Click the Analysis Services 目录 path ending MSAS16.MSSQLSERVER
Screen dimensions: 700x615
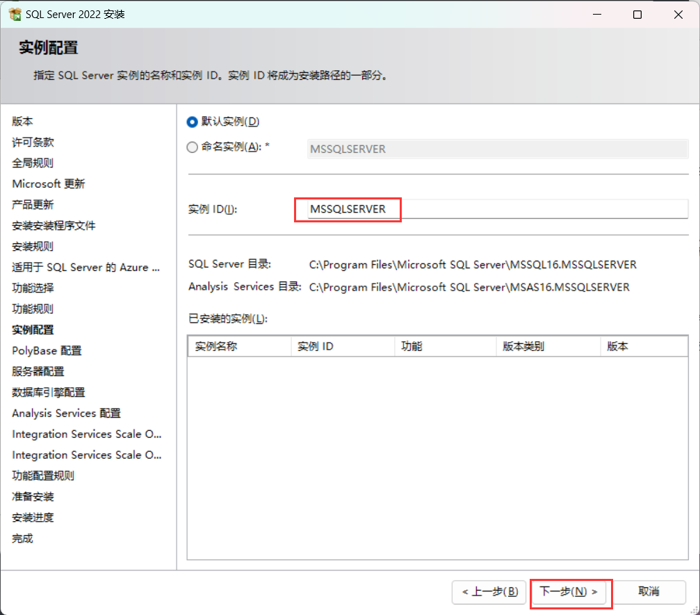pyautogui.click(x=469, y=287)
